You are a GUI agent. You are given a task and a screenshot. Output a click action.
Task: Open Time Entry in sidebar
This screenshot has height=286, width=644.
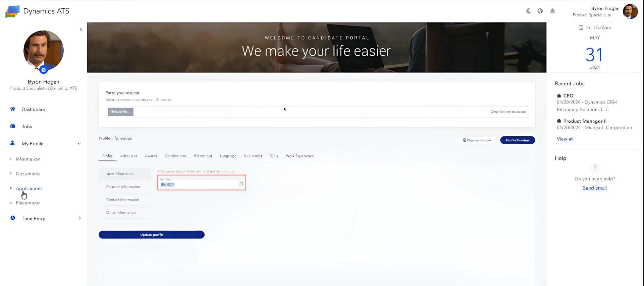pyautogui.click(x=34, y=219)
